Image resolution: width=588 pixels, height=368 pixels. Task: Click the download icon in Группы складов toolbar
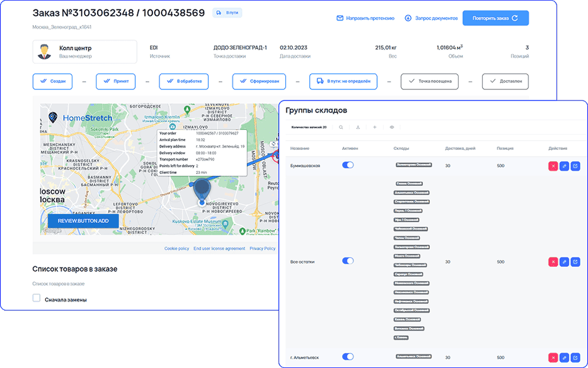[x=358, y=127]
